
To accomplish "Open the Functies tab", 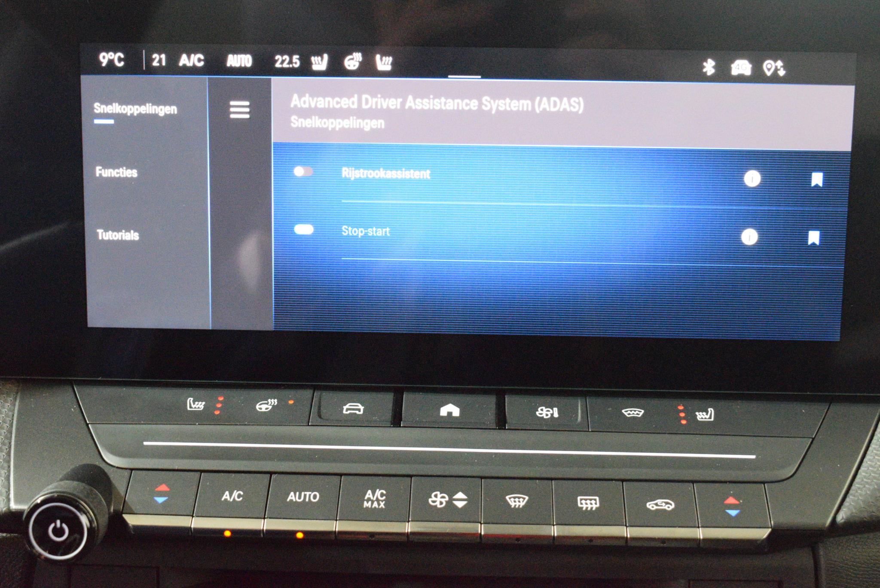I will 116,172.
